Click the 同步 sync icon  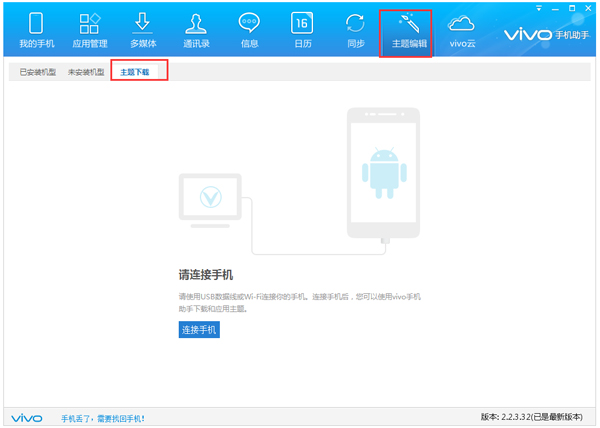click(x=355, y=30)
